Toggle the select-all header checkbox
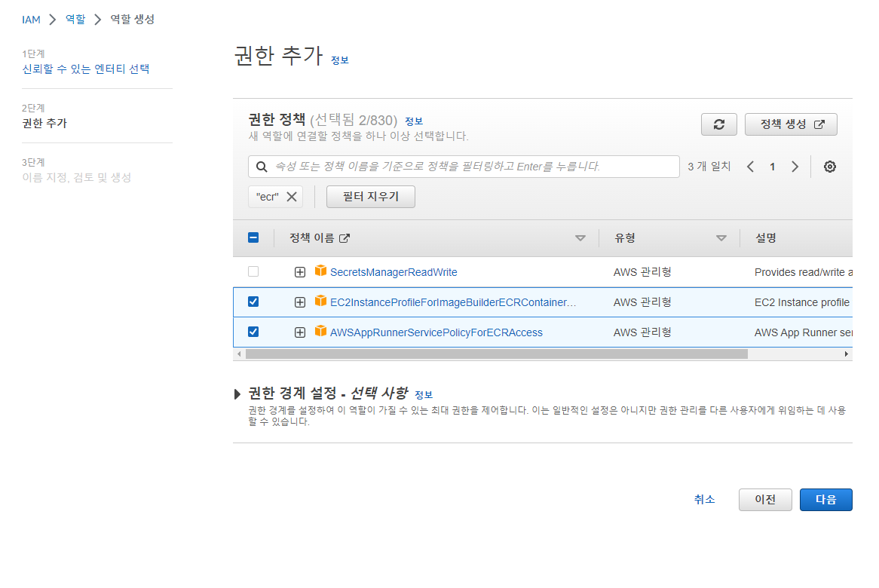The width and height of the screenshot is (879, 588). pos(253,237)
